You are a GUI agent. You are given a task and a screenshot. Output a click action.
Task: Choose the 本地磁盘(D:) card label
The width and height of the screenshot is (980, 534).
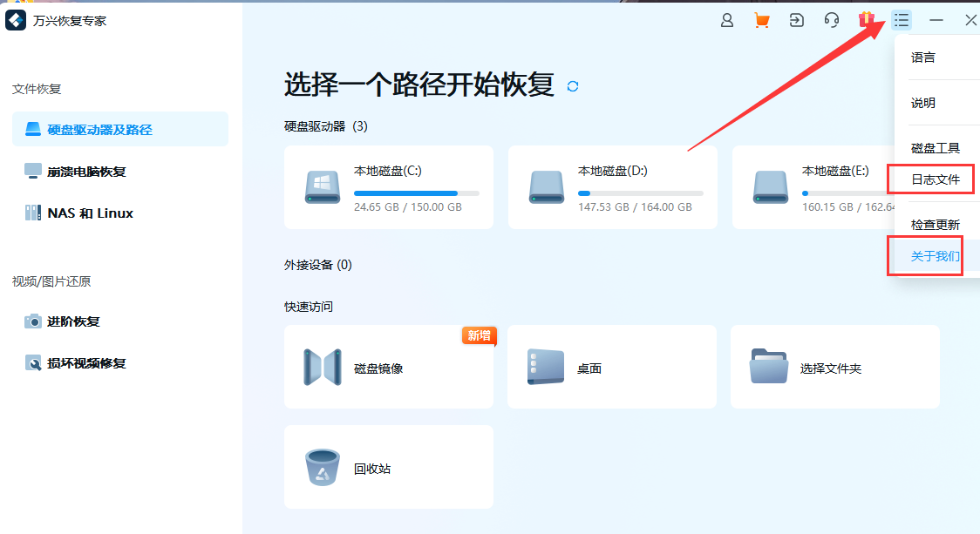pyautogui.click(x=612, y=171)
